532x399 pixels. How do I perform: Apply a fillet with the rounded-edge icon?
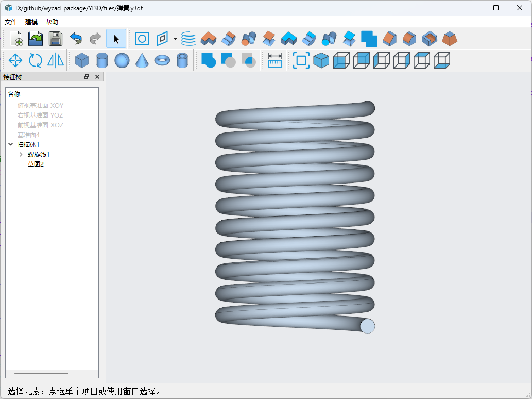pos(409,39)
